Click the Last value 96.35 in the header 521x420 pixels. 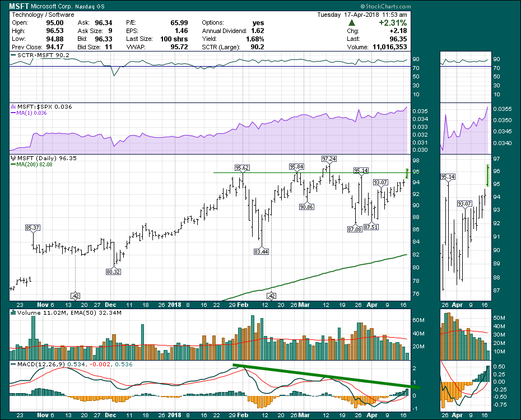click(398, 39)
